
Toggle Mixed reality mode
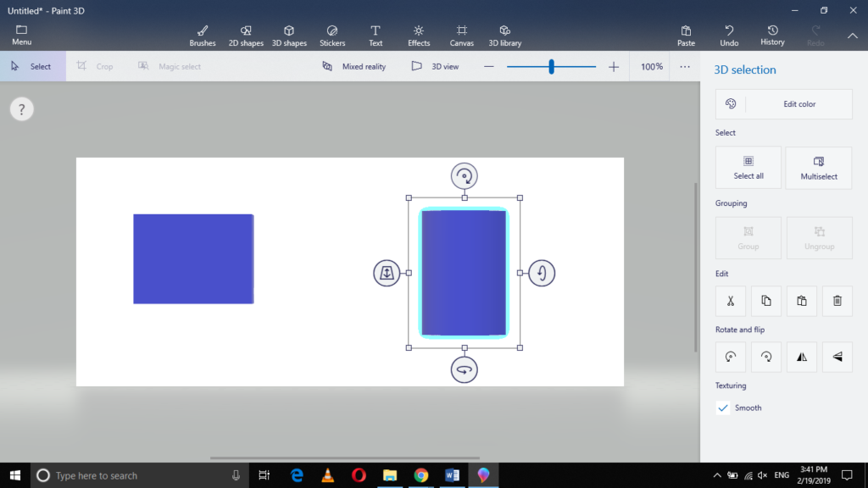click(354, 66)
